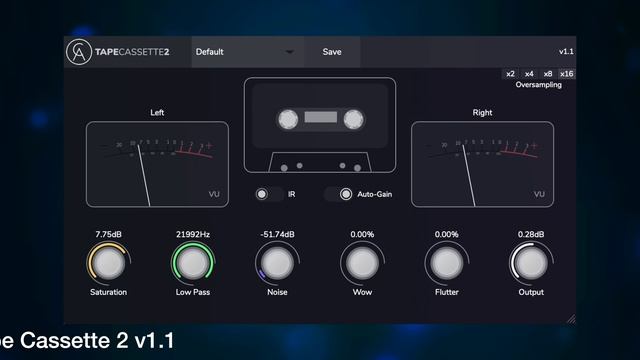Screen dimensions: 640x360
Task: Click the Wow label
Action: coord(362,292)
